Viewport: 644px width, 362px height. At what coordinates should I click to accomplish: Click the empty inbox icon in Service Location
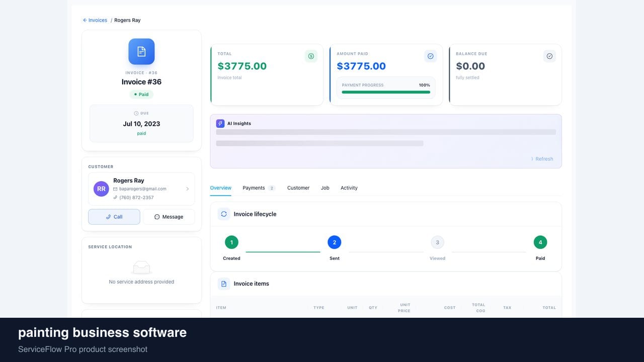[141, 267]
